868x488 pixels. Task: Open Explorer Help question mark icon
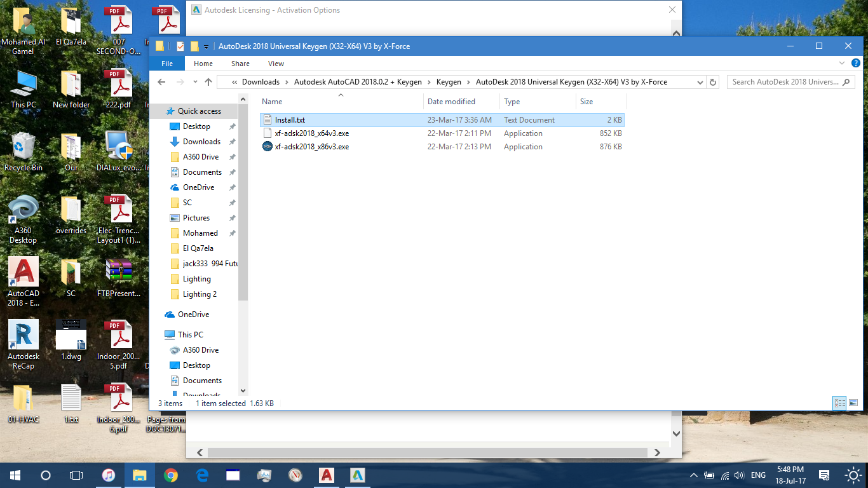pos(855,64)
